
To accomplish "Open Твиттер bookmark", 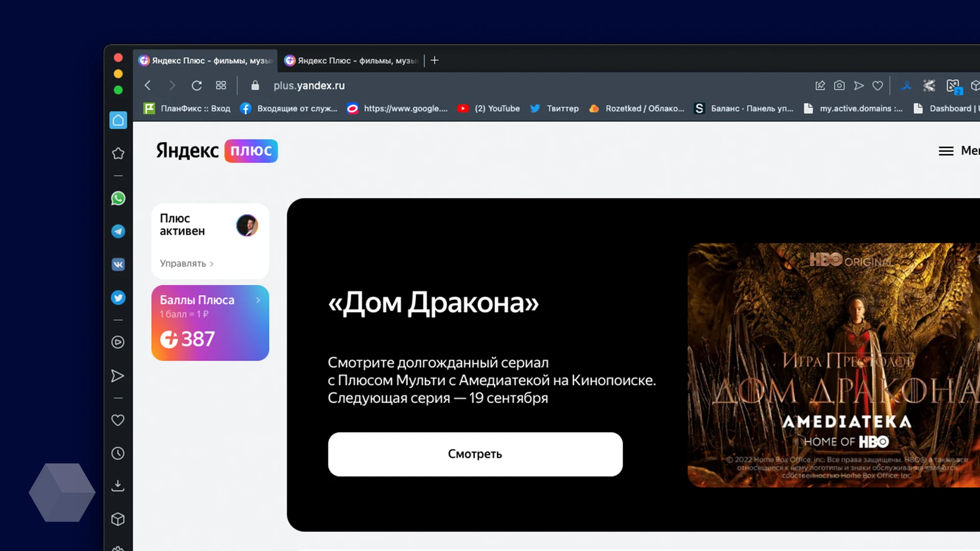I will [x=554, y=108].
